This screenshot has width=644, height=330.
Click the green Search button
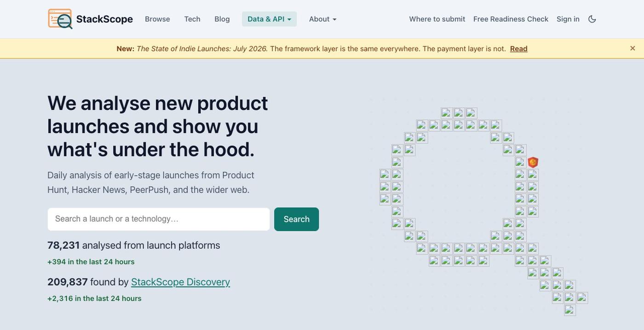click(x=297, y=219)
